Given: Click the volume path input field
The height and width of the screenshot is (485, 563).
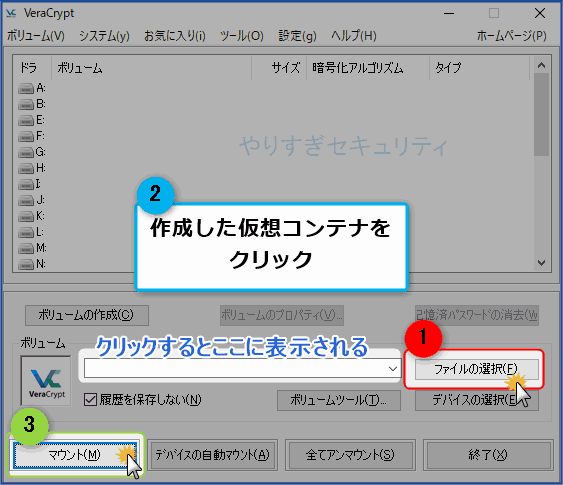Looking at the screenshot, I should coord(242,369).
